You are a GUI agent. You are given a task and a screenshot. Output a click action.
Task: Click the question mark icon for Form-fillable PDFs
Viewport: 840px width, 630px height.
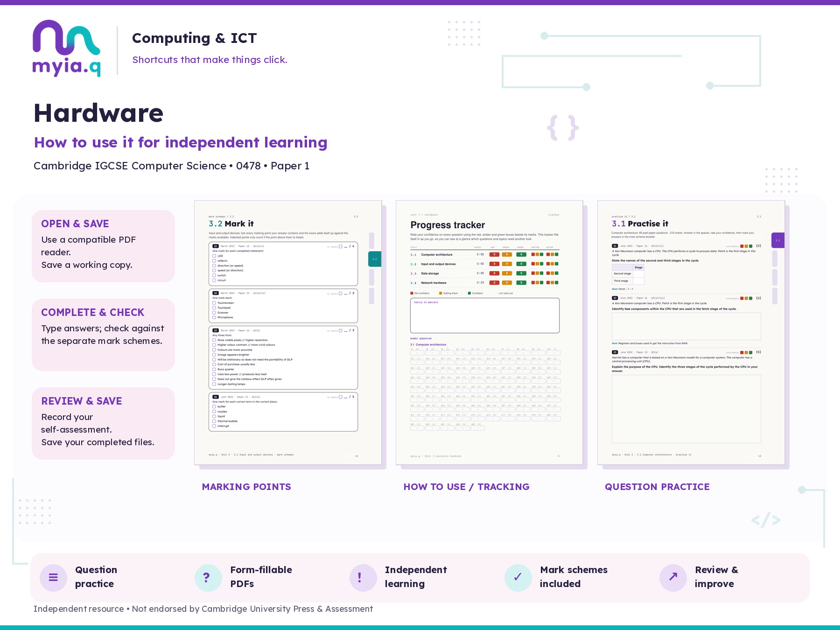pyautogui.click(x=208, y=577)
